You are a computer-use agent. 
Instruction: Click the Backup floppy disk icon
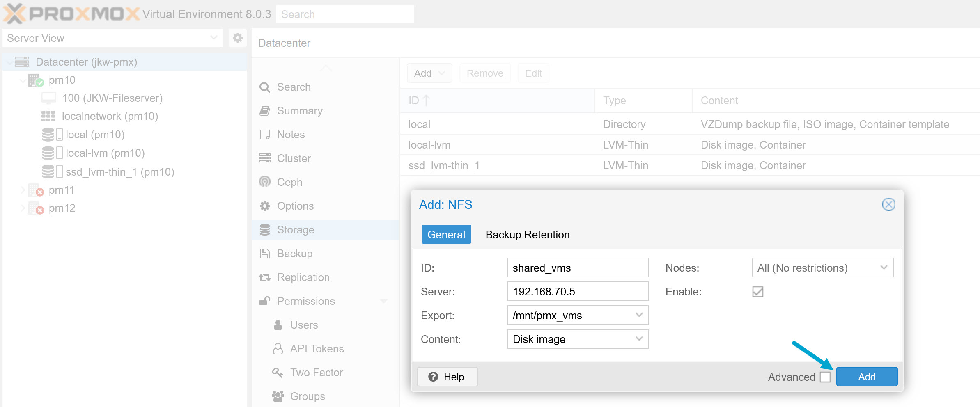pyautogui.click(x=265, y=254)
